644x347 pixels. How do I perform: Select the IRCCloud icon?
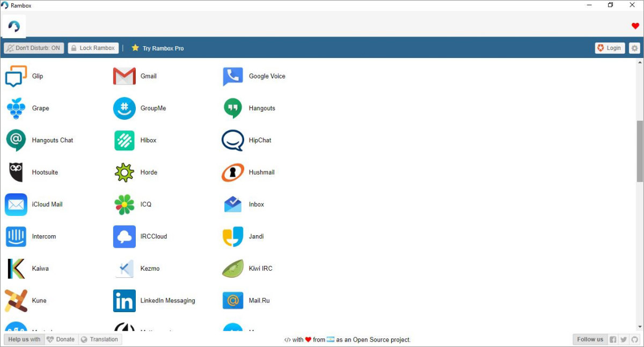tap(125, 236)
